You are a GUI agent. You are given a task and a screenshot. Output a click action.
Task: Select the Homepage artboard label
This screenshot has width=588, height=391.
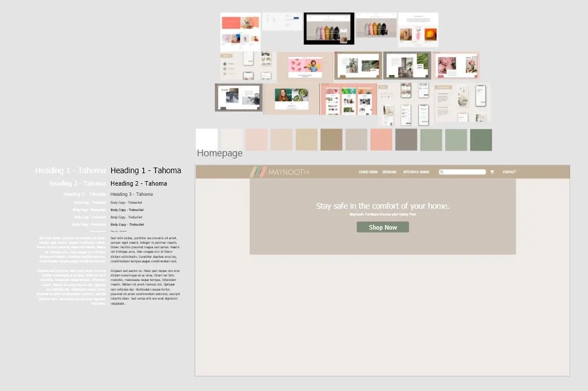coord(220,153)
